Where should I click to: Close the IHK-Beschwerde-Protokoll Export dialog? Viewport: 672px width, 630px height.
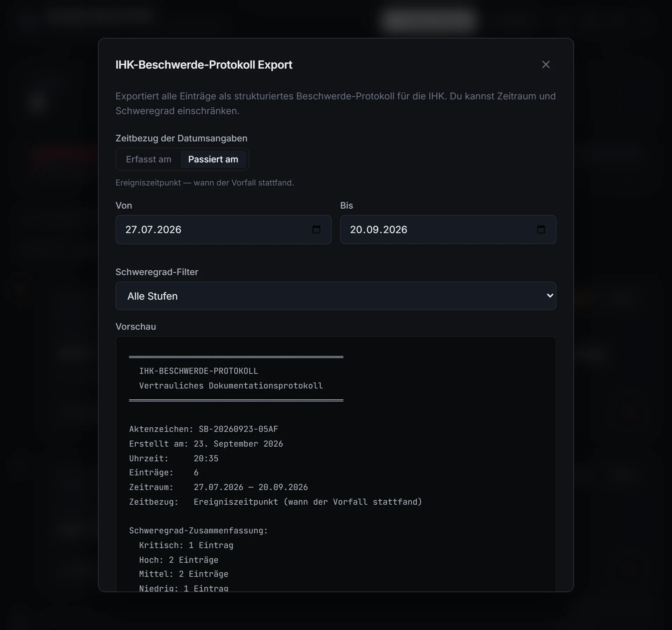(546, 65)
